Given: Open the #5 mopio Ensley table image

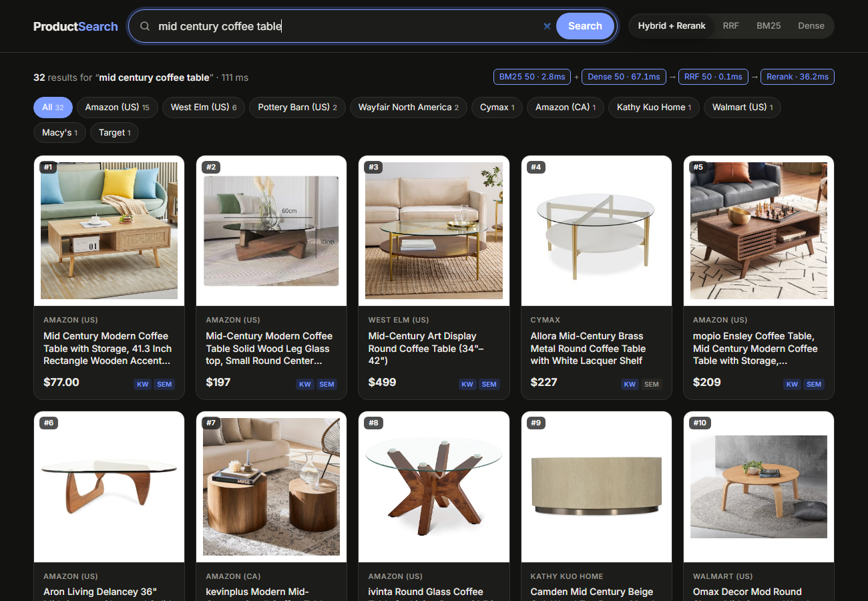Looking at the screenshot, I should [758, 231].
